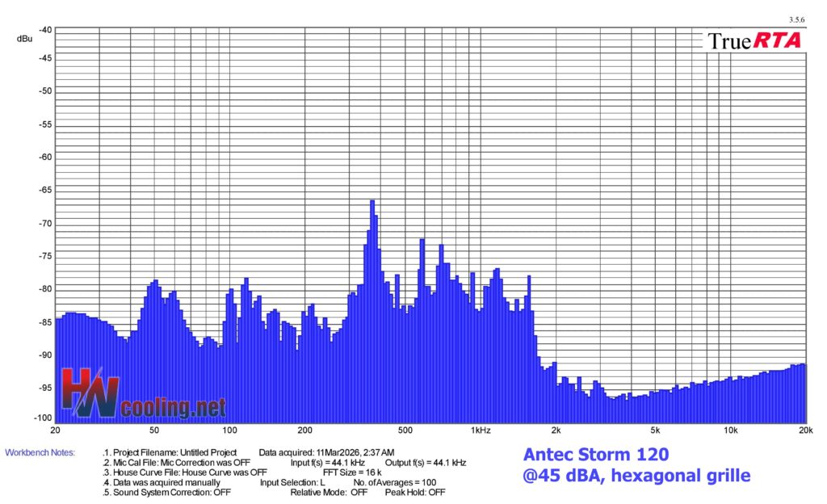
Task: Click the Peak Hold: OFF status text
Action: pyautogui.click(x=414, y=492)
